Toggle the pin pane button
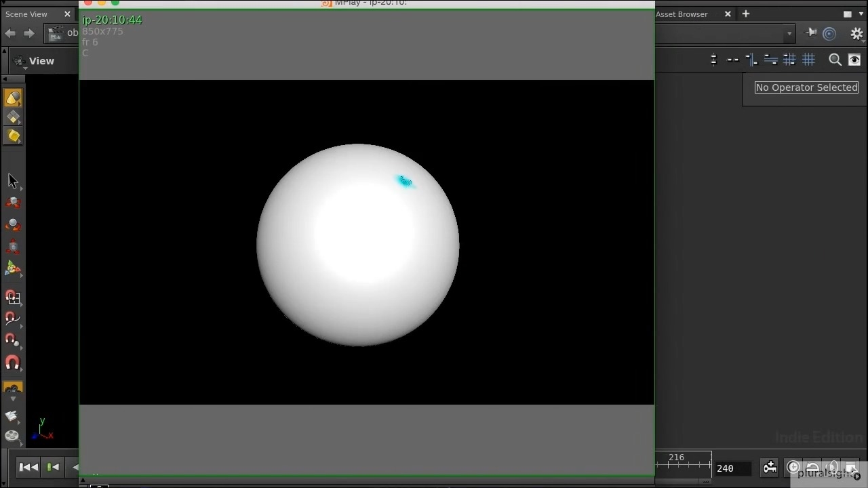868x488 pixels. [x=811, y=33]
